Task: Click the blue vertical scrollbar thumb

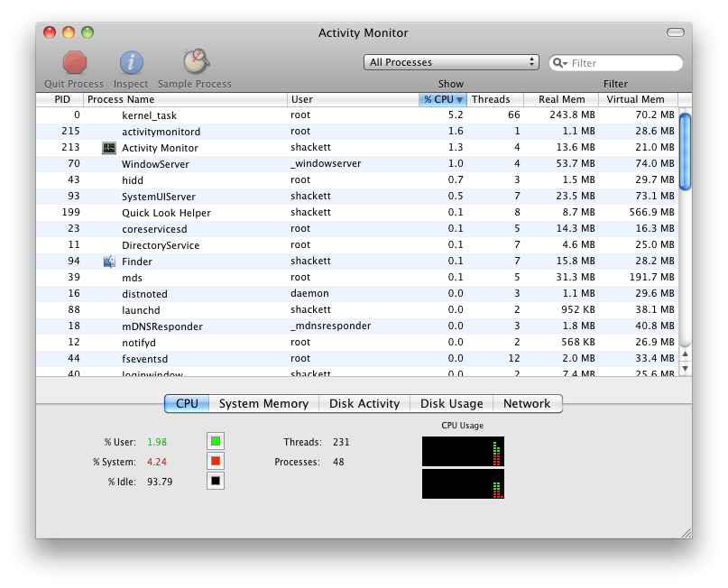Action: click(685, 152)
